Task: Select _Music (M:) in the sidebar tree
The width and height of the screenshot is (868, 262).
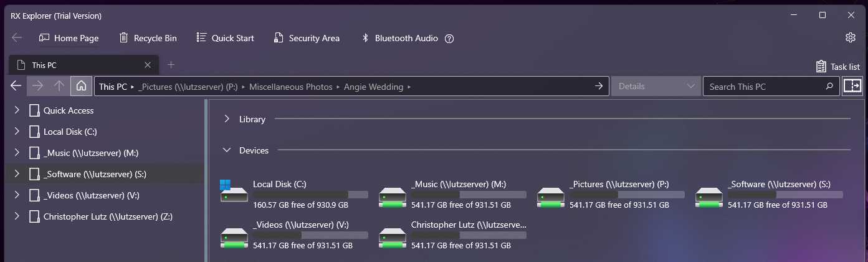Action: click(90, 153)
